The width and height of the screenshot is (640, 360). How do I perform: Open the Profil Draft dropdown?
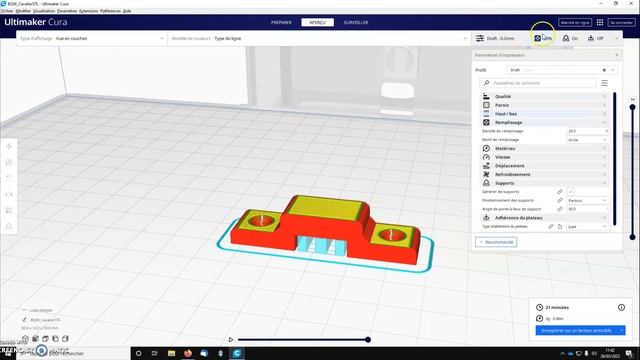pos(562,70)
